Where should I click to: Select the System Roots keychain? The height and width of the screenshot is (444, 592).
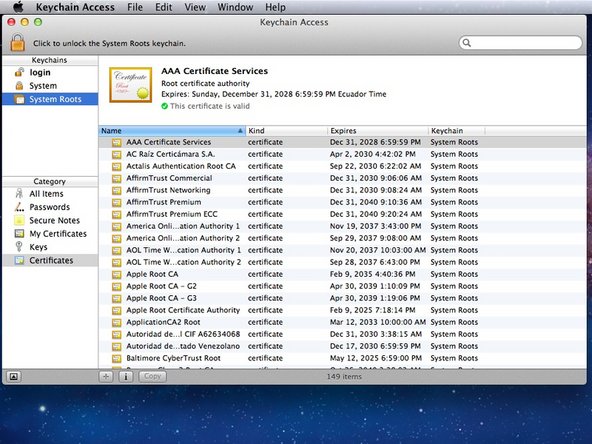[x=50, y=99]
